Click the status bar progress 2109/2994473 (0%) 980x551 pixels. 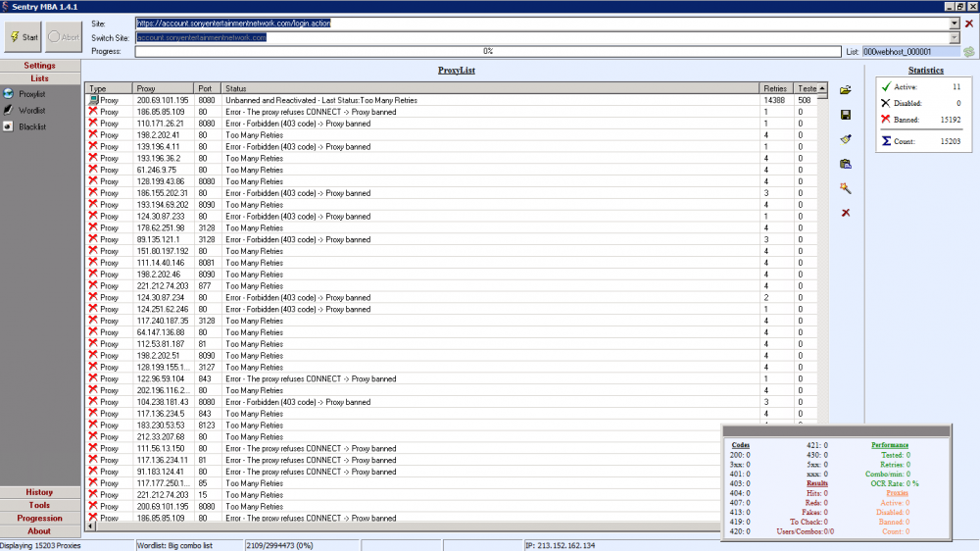(x=279, y=545)
